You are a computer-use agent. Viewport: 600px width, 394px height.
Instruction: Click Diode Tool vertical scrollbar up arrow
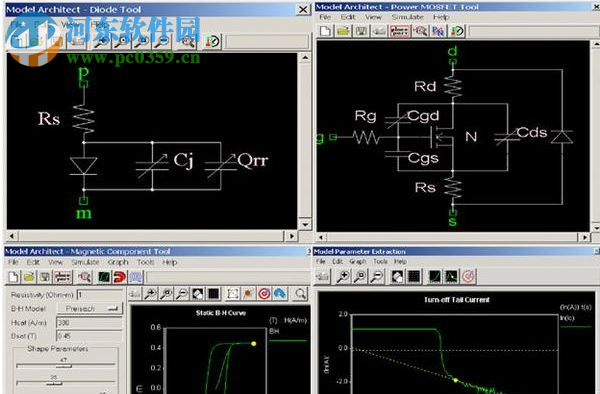coord(305,58)
